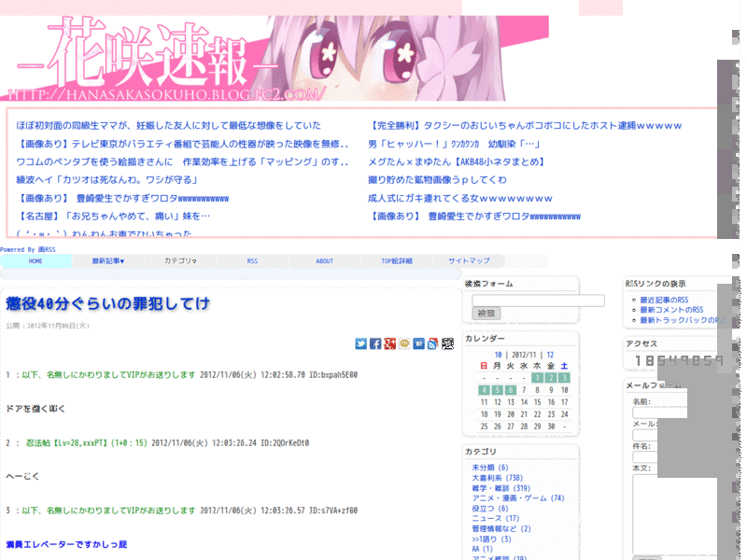The image size is (747, 560).
Task: Share the article to Facebook
Action: [x=374, y=343]
